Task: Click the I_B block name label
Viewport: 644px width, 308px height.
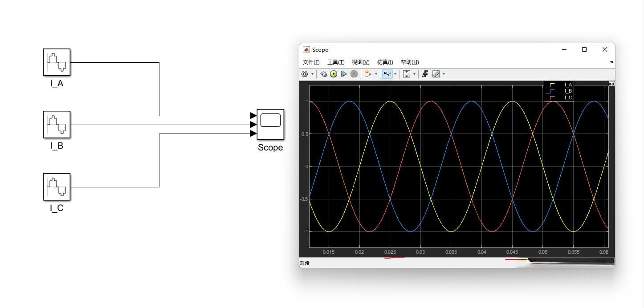Action: pos(57,146)
